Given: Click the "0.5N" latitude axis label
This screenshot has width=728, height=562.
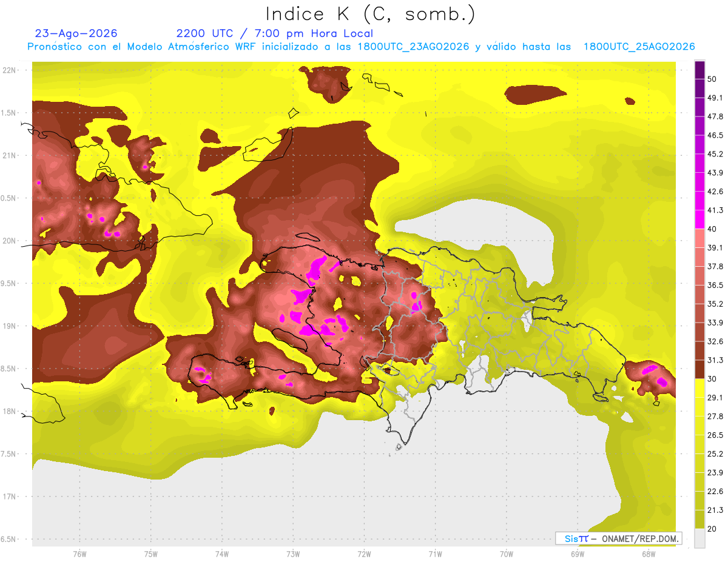Looking at the screenshot, I should (x=9, y=198).
